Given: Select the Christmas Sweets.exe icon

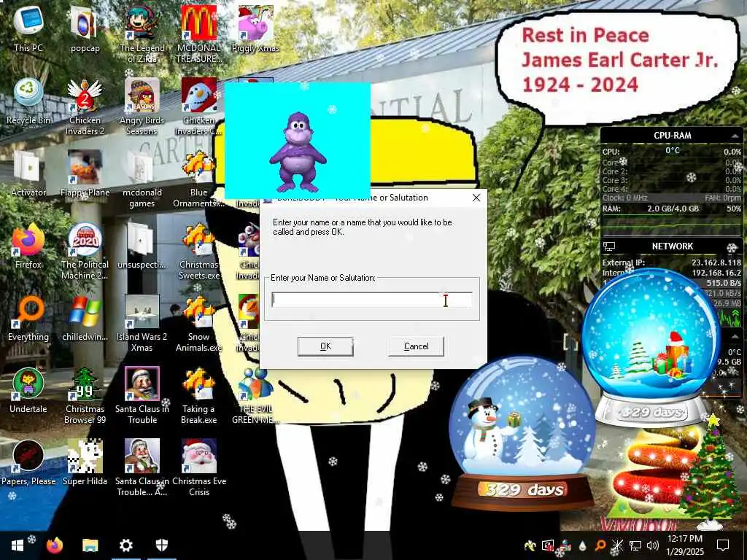Looking at the screenshot, I should click(x=198, y=252).
